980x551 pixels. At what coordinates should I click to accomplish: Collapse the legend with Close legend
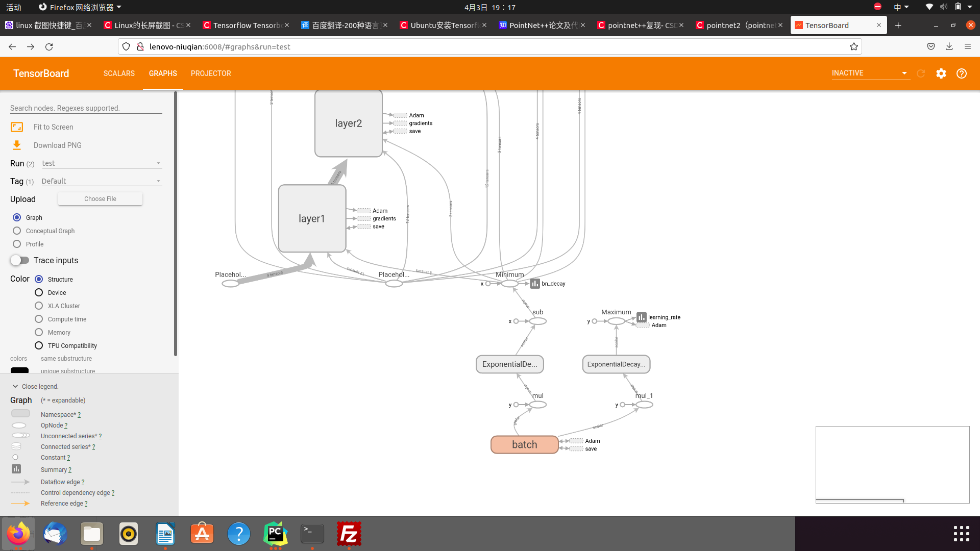(35, 386)
